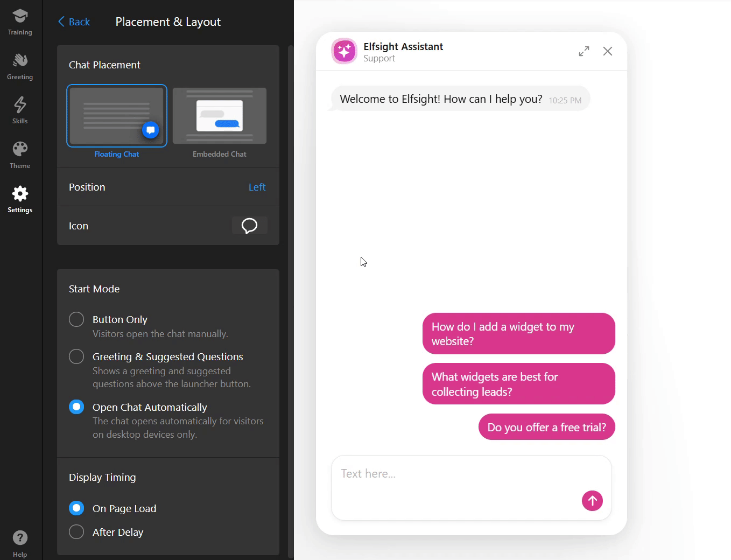Image resolution: width=731 pixels, height=560 pixels.
Task: Open the Theme palette section in the sidebar
Action: (x=20, y=156)
